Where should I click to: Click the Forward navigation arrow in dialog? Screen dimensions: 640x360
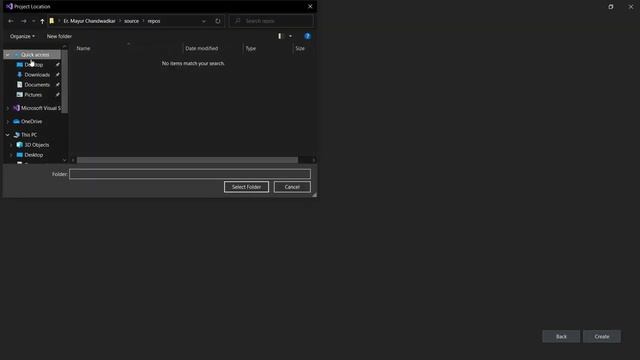pyautogui.click(x=24, y=21)
